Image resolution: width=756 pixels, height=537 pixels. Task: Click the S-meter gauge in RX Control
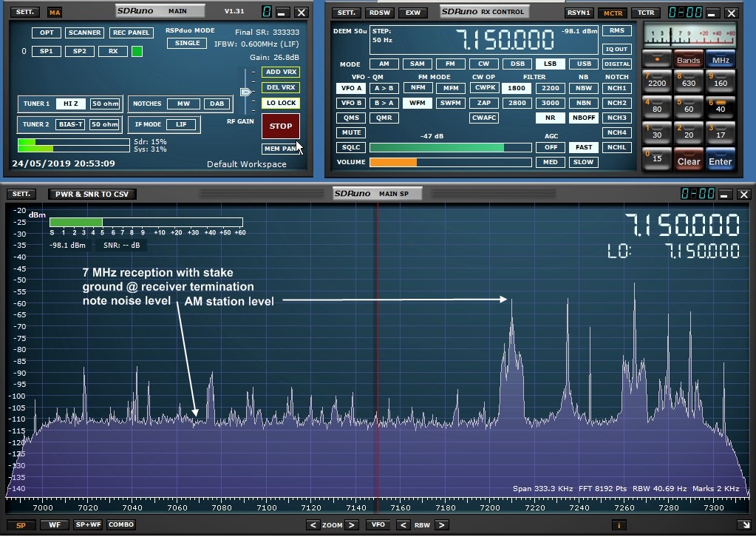689,35
